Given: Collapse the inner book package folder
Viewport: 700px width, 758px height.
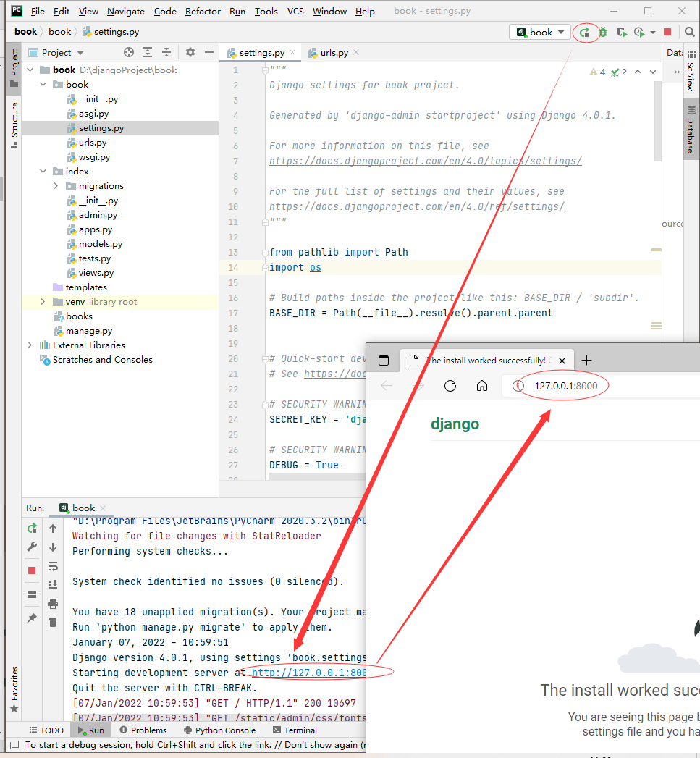Looking at the screenshot, I should (x=43, y=85).
